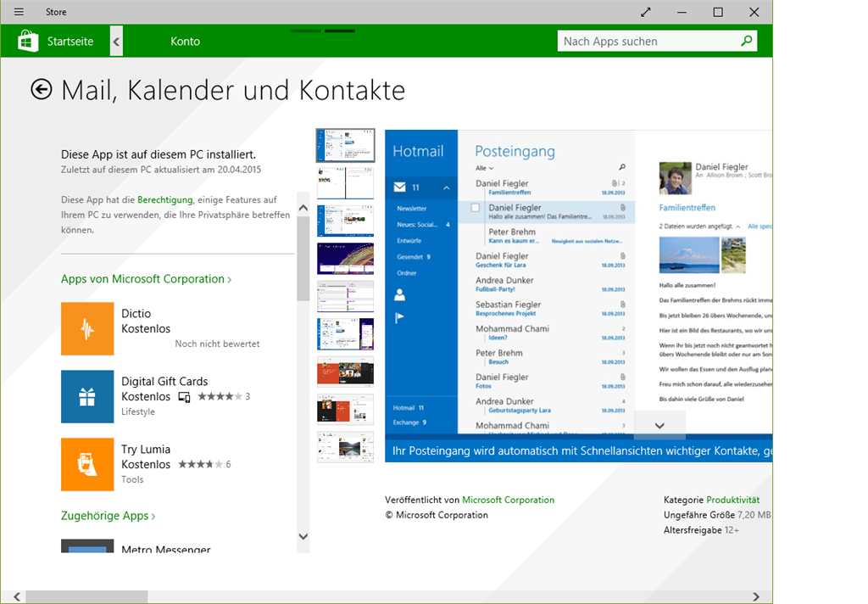This screenshot has height=604, width=868.
Task: Click the search magnifier icon
Action: tap(746, 41)
